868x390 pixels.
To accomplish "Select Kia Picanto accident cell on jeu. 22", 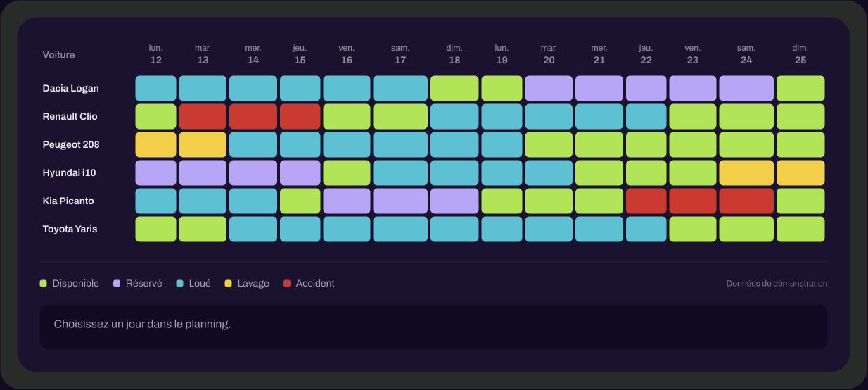I will 646,201.
